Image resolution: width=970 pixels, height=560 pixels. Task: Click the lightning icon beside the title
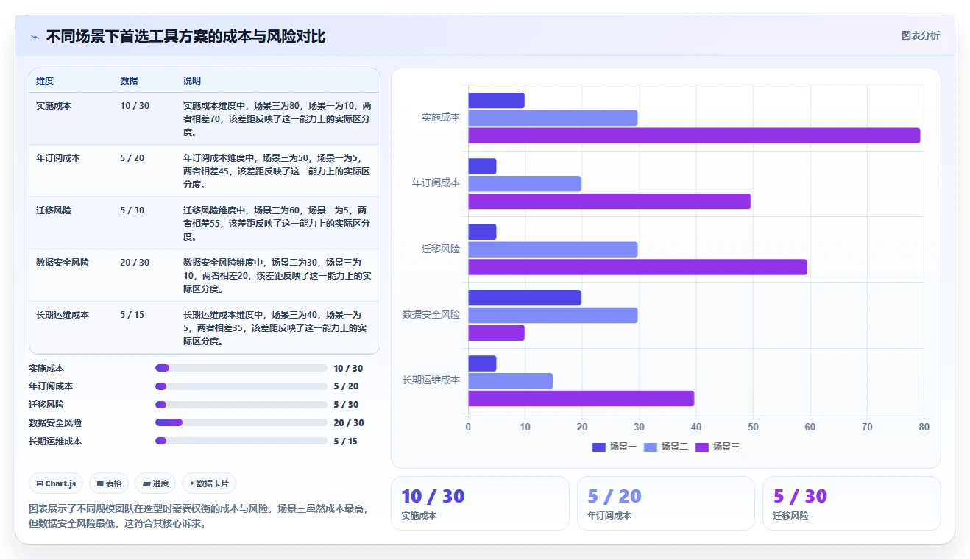35,37
